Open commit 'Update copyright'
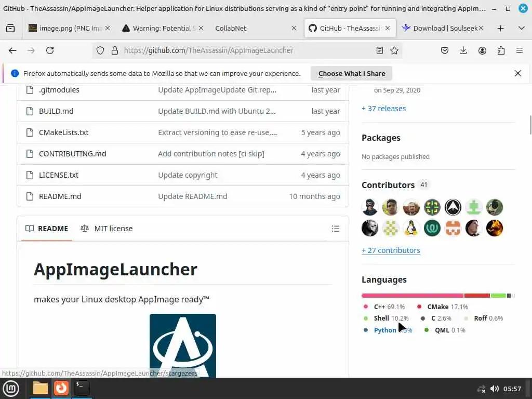Image resolution: width=532 pixels, height=399 pixels. [188, 175]
